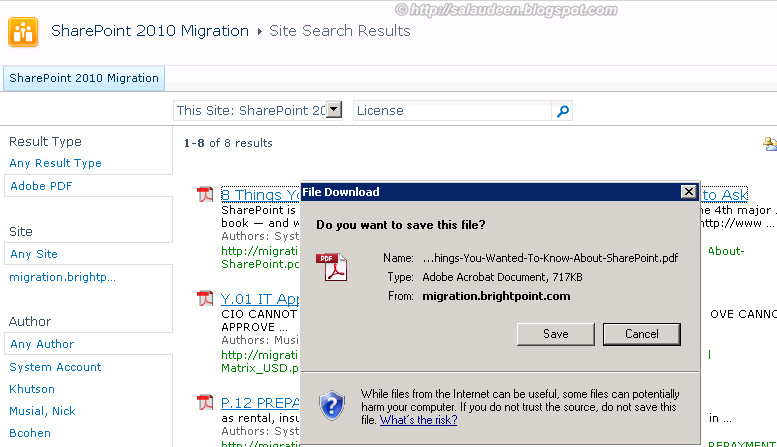This screenshot has height=447, width=777.
Task: Open the 'What's the risk?' link
Action: click(x=418, y=420)
